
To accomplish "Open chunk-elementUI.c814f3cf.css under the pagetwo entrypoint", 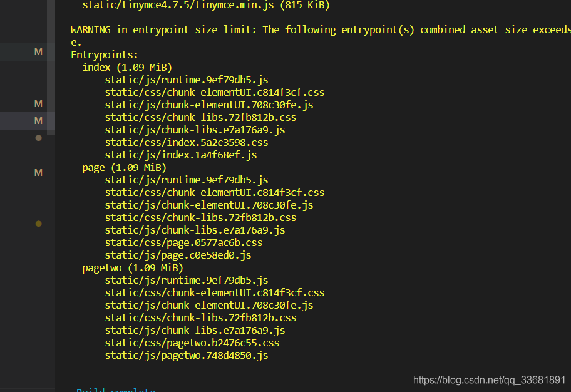I will pos(215,293).
